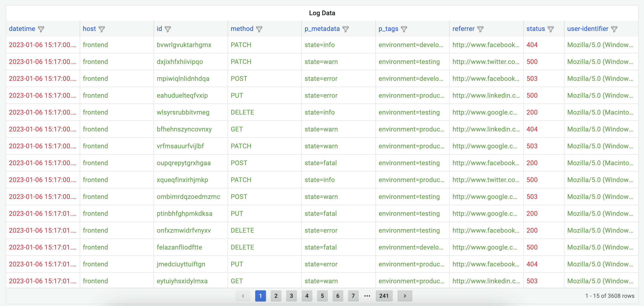Screen dimensions: 644x306
Task: Open the user-identifier column filter icon
Action: click(614, 29)
